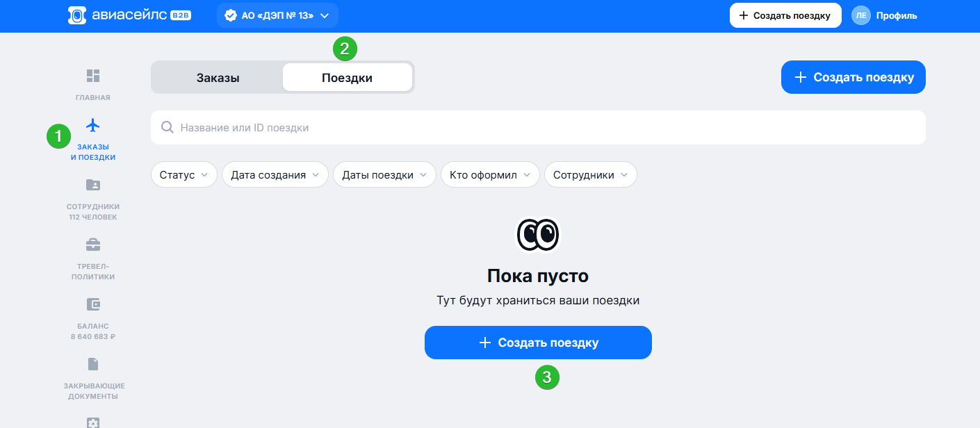
Task: Click the ЛЕ profile avatar
Action: pos(861,15)
